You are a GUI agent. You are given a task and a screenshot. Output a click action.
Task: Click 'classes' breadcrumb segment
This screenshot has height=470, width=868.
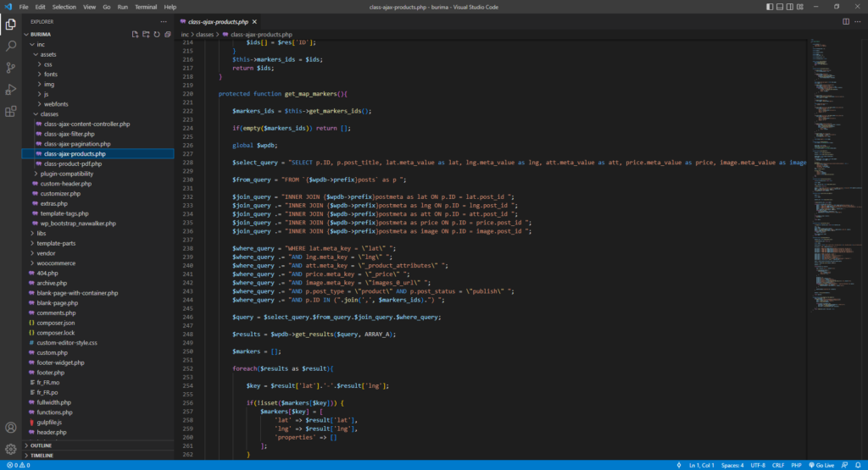pyautogui.click(x=204, y=34)
